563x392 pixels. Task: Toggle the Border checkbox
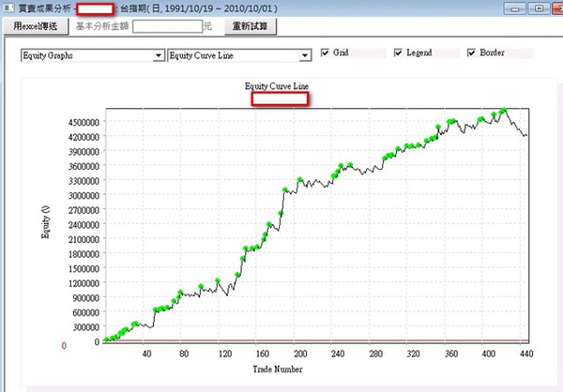471,53
